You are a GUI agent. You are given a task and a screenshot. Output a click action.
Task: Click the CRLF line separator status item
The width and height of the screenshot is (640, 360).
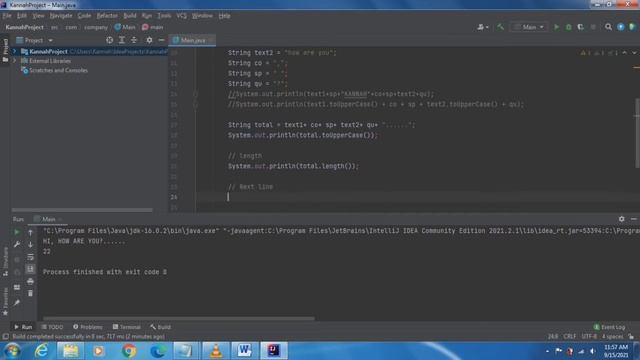click(x=569, y=337)
